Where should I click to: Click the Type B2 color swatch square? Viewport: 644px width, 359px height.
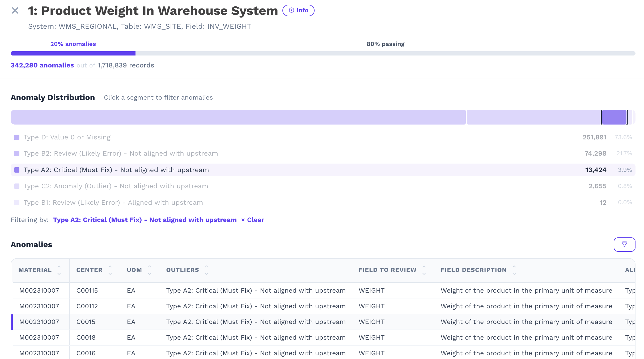pos(17,153)
